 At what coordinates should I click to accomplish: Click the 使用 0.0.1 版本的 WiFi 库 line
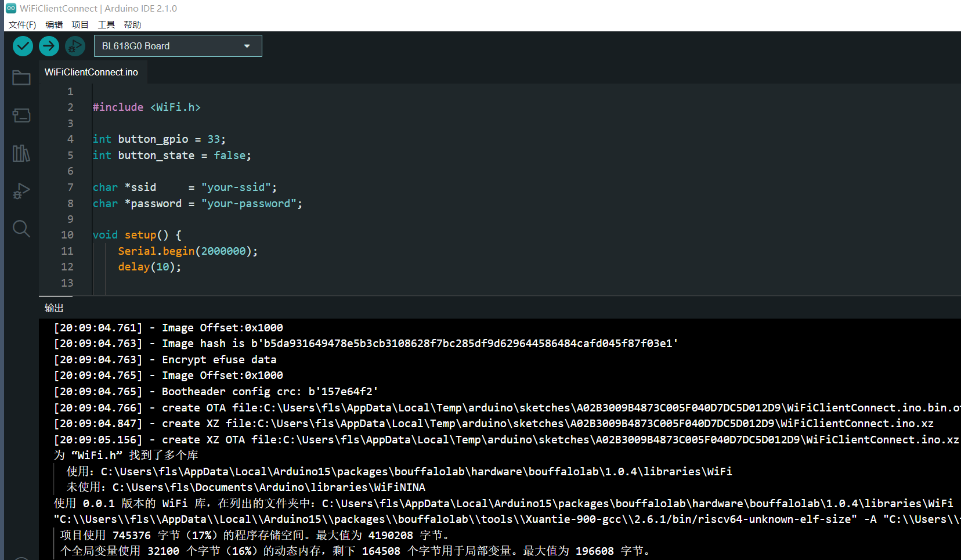click(504, 504)
